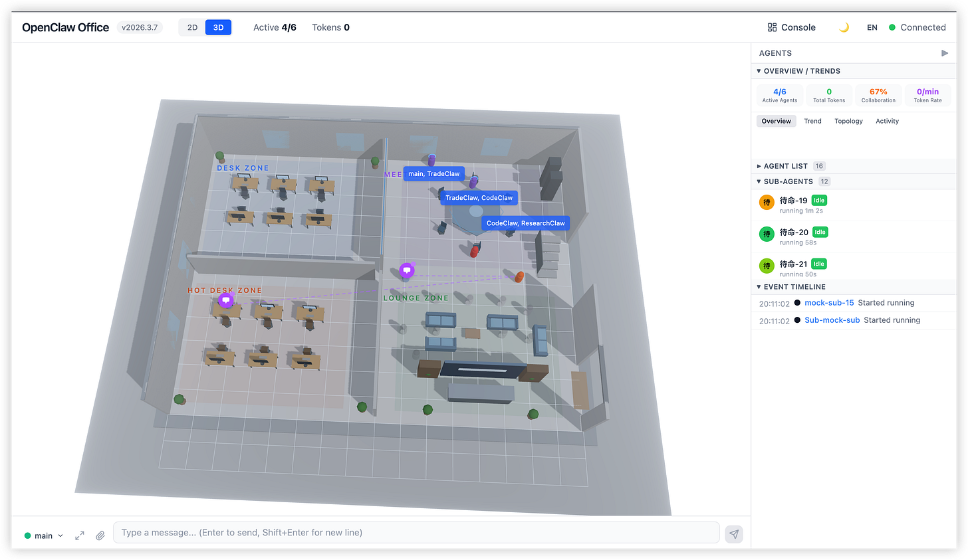Click the paperclip attachment icon

pyautogui.click(x=100, y=535)
